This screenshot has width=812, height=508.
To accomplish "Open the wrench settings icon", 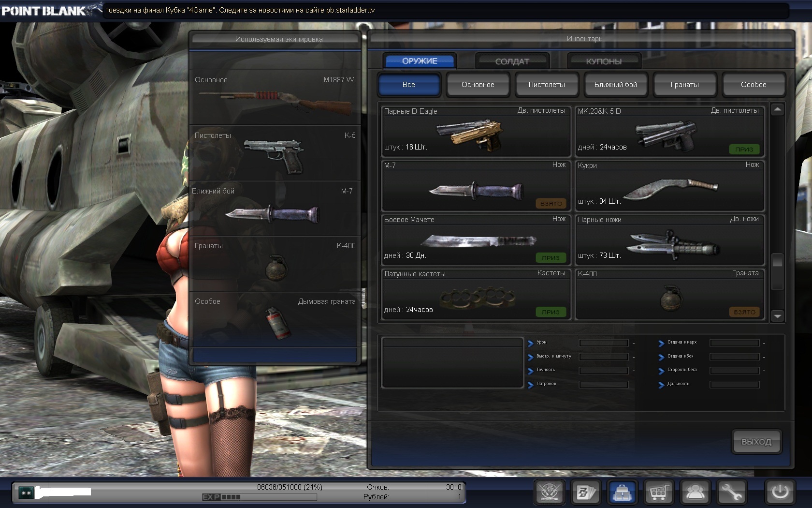I will (x=732, y=493).
